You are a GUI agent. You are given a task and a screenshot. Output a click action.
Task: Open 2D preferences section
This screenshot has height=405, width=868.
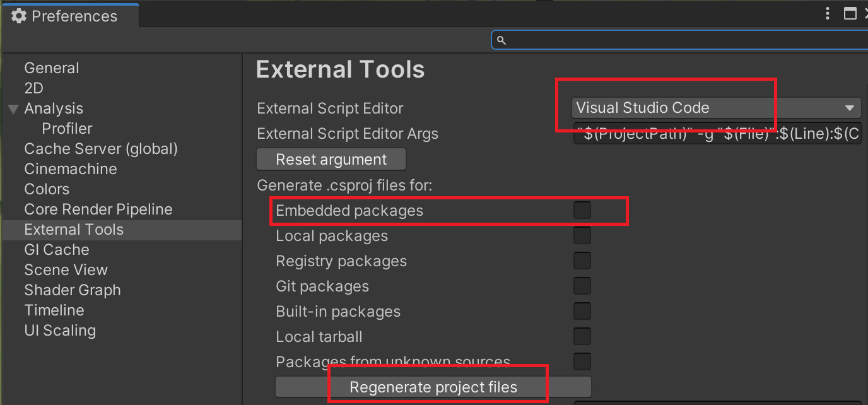click(33, 88)
